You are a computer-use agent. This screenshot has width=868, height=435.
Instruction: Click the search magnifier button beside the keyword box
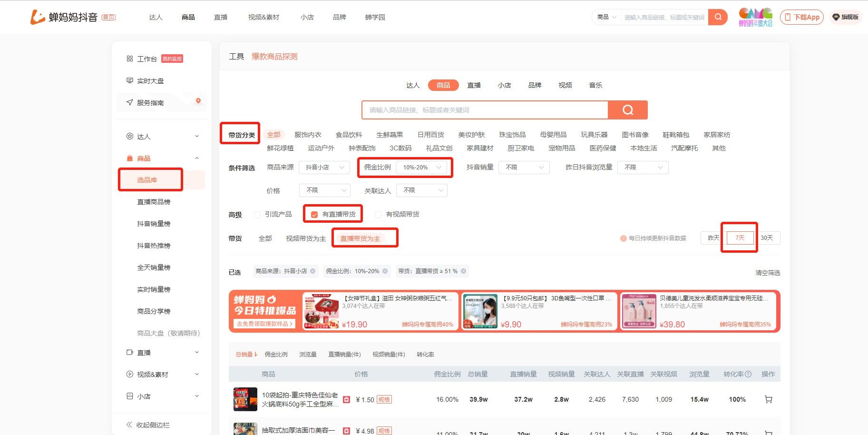click(x=718, y=17)
